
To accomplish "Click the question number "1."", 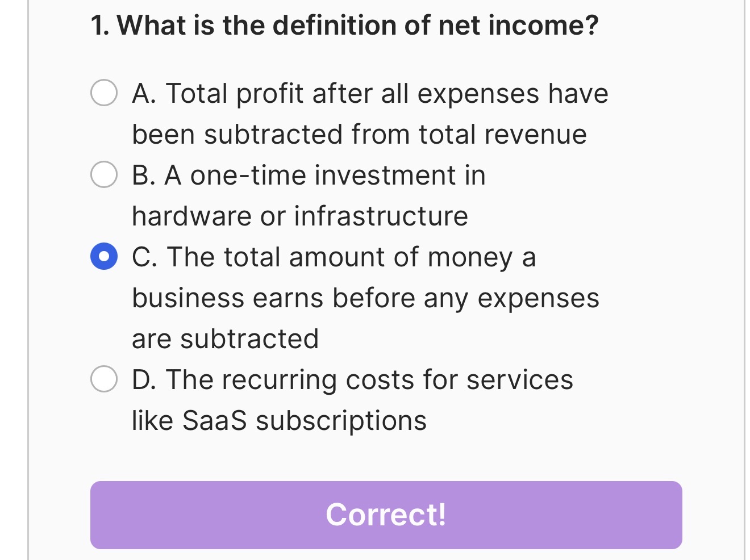I will pyautogui.click(x=100, y=26).
